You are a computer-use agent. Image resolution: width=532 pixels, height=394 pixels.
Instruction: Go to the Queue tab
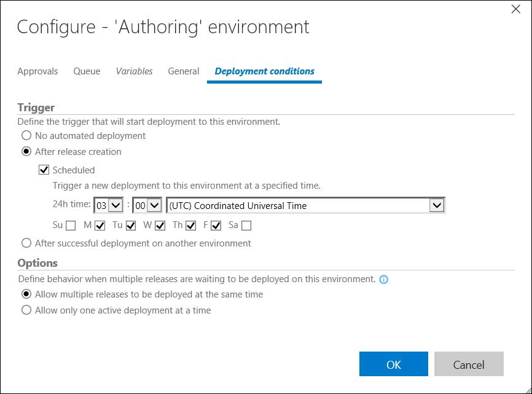87,71
